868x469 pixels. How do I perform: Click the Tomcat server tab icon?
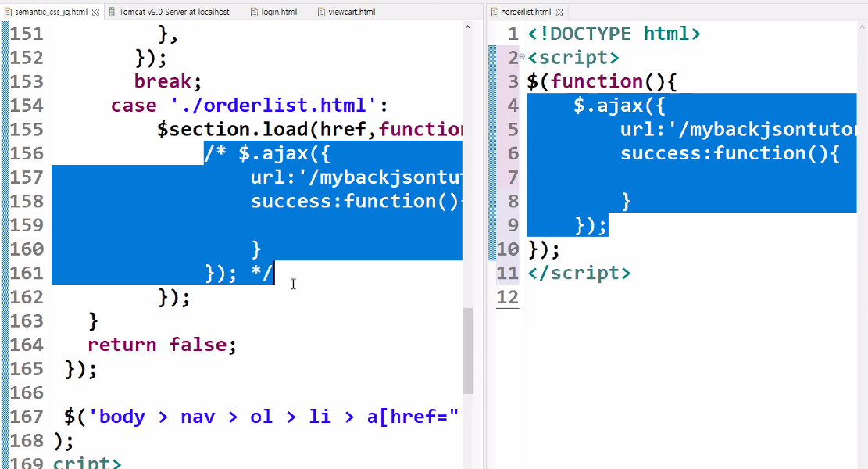pos(113,12)
